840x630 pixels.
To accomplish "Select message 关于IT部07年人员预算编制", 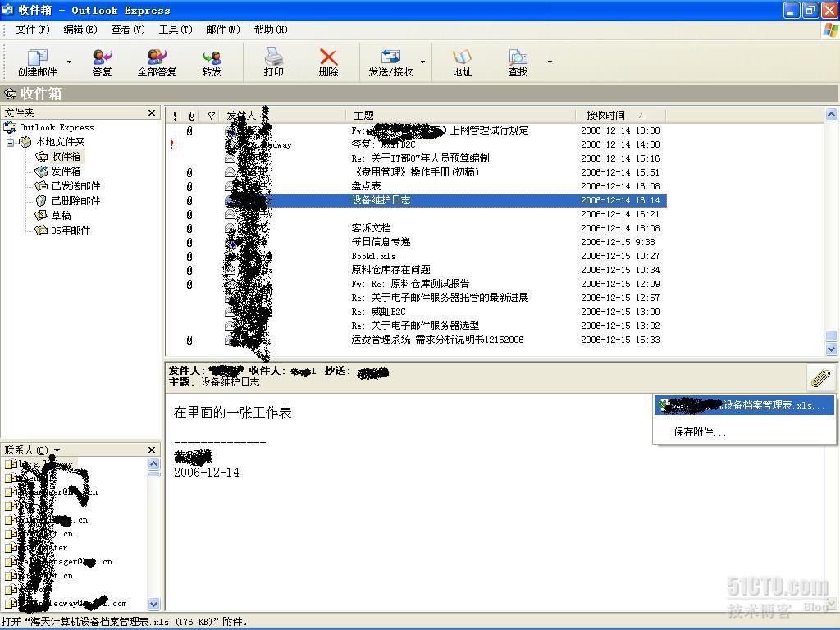I will click(x=416, y=158).
